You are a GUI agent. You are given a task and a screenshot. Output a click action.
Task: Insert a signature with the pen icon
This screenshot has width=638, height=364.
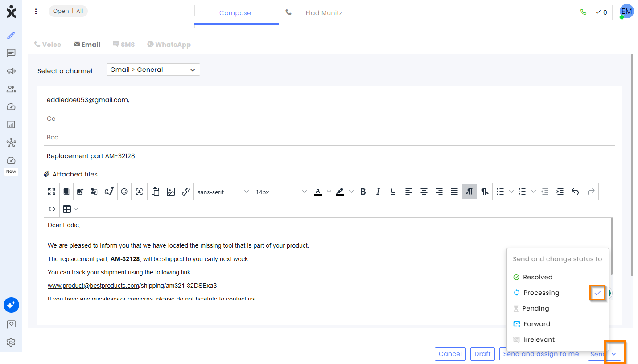(109, 192)
